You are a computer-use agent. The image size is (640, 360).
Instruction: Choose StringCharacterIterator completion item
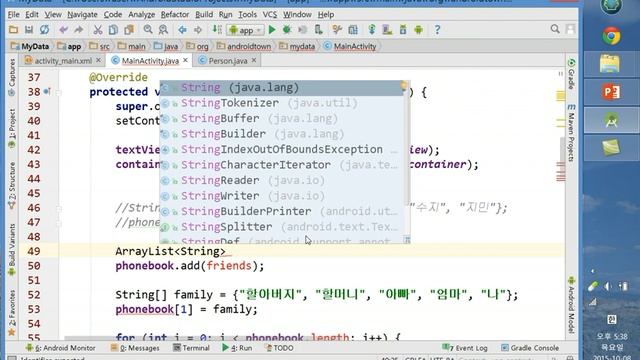point(282,165)
